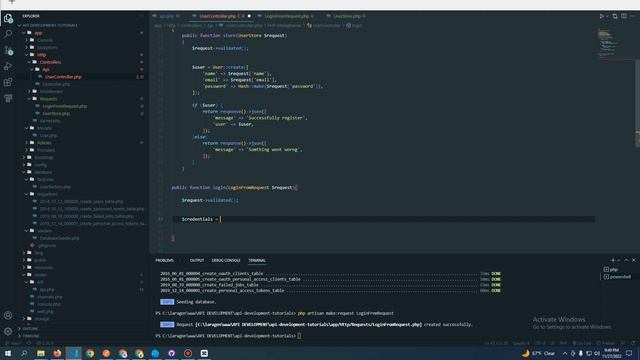Screen dimensions: 640x360
Task: Open the sixth activity bar view icon
Action: (8, 98)
